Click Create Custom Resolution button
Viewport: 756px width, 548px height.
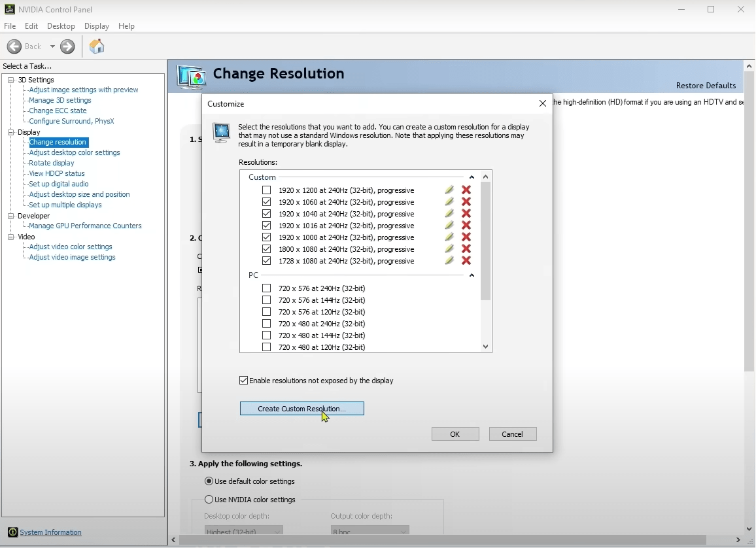click(x=302, y=409)
